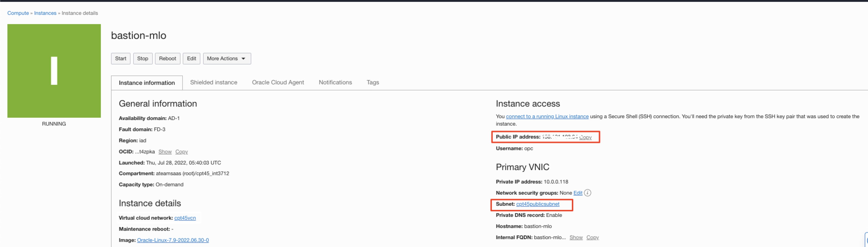Image resolution: width=868 pixels, height=247 pixels.
Task: Open the More Actions dropdown
Action: pos(226,58)
